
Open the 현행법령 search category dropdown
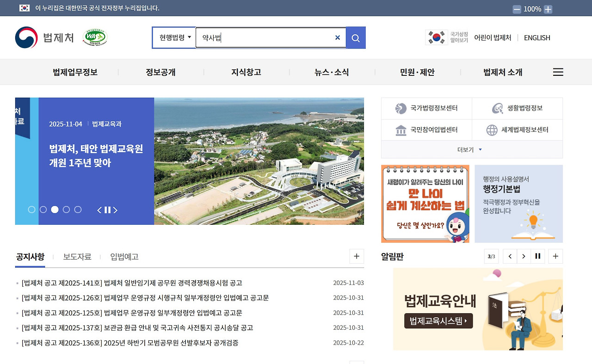[x=173, y=37]
